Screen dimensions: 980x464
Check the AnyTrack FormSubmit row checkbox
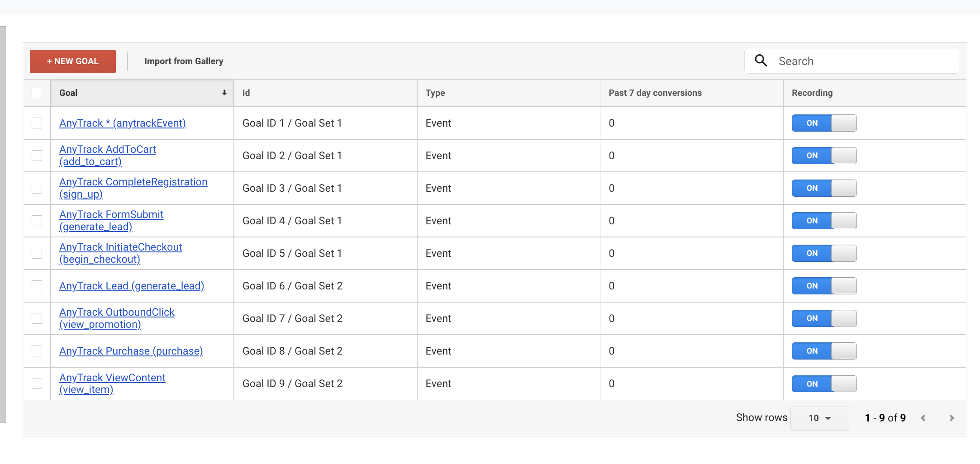tap(37, 221)
